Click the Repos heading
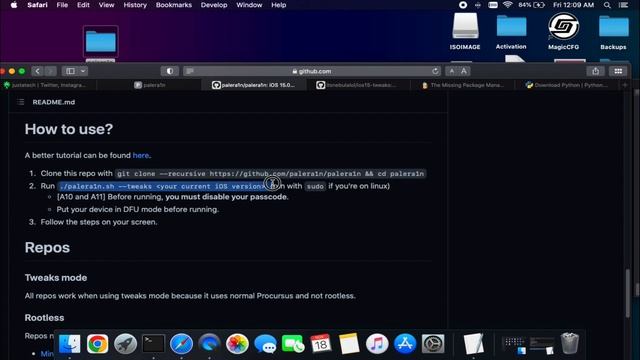 [47, 247]
